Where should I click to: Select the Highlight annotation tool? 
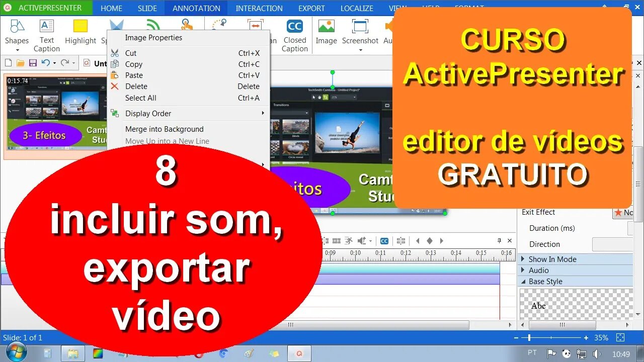(x=80, y=32)
